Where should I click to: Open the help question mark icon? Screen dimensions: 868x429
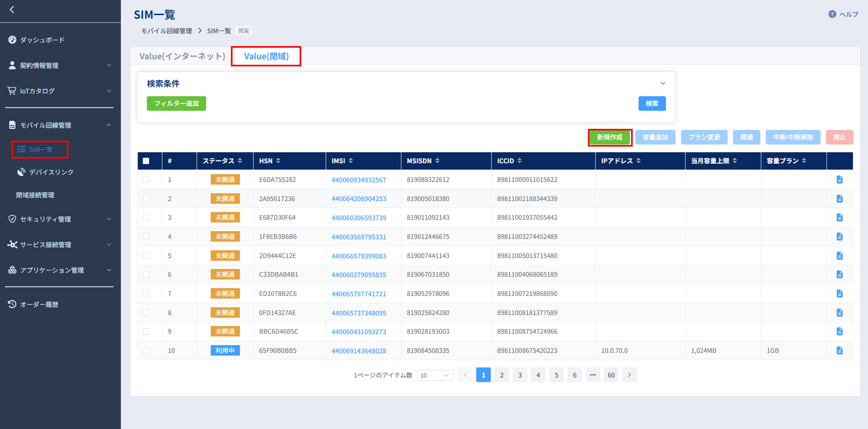coord(832,14)
